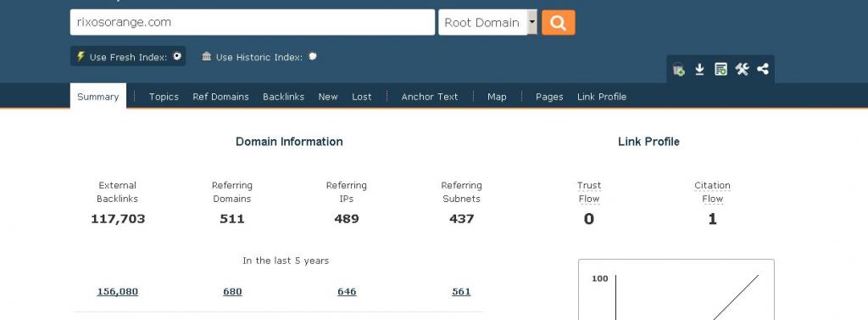This screenshot has width=868, height=320.
Task: Select the Use Historic Index radio button
Action: 313,56
